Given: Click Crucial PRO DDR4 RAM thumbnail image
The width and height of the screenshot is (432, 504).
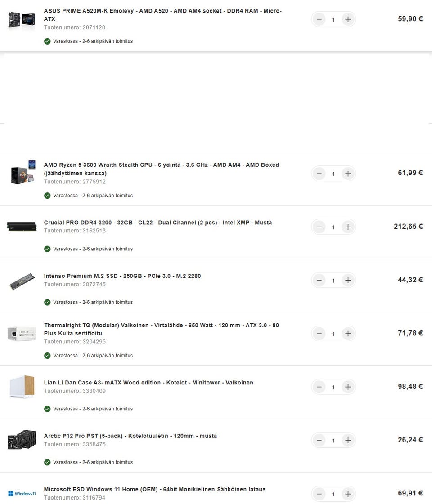Looking at the screenshot, I should coord(22,226).
